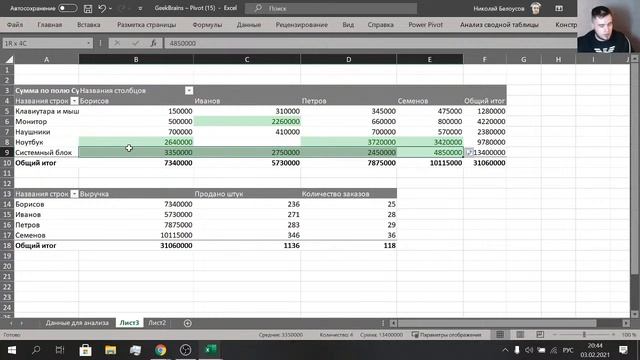
Task: Switch to Page Break Preview icon
Action: (x=540, y=335)
